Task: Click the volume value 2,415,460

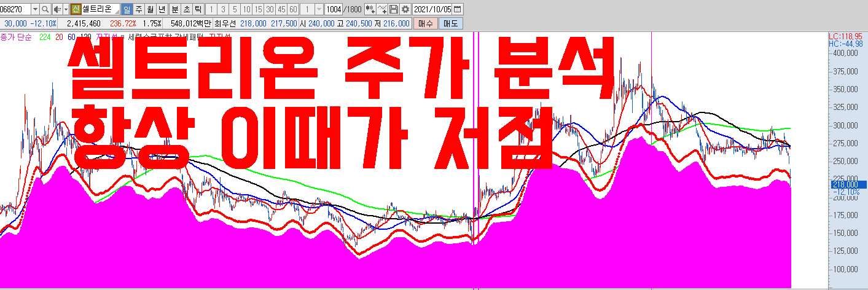Action: coord(84,23)
